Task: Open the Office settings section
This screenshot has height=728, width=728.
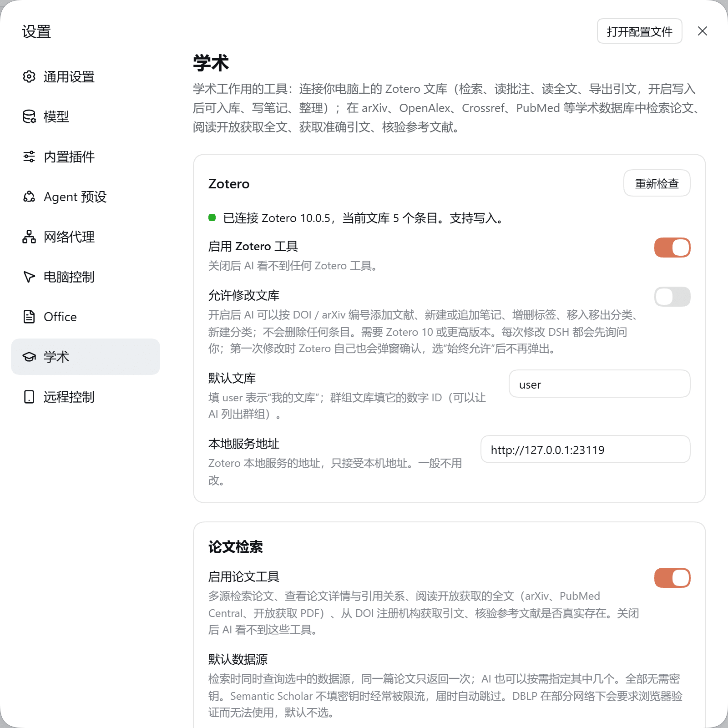Action: [86, 317]
